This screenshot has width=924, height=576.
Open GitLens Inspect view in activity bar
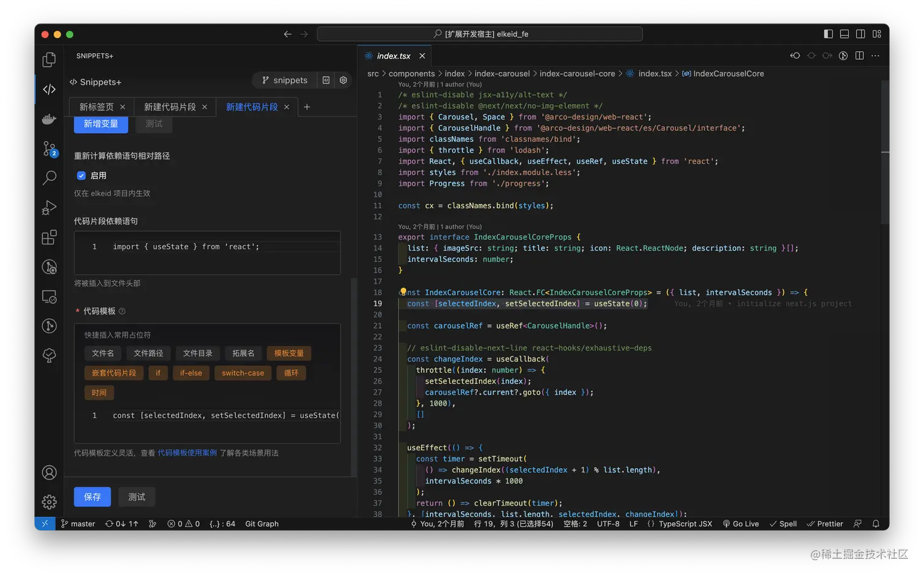point(49,267)
